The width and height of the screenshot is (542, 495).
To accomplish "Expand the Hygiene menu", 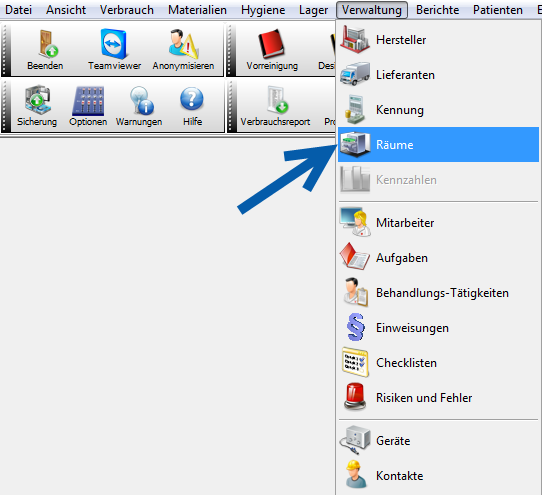I will (x=263, y=10).
